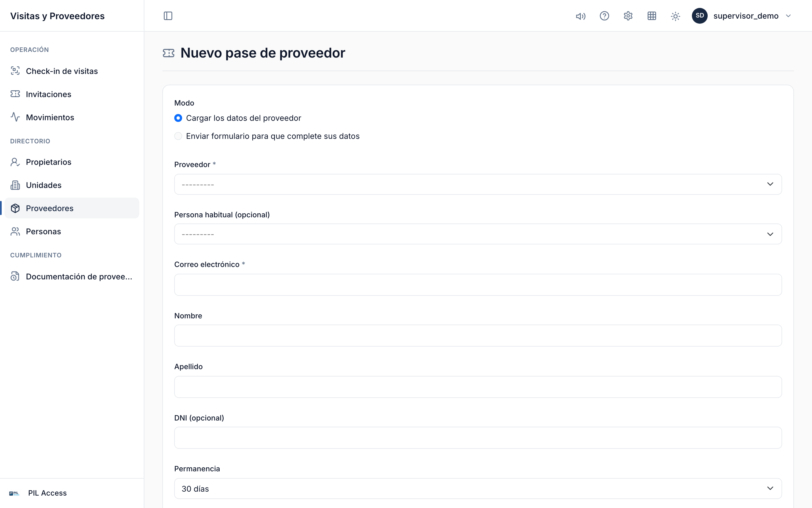This screenshot has width=812, height=508.
Task: Open the apps grid icon
Action: click(x=652, y=16)
